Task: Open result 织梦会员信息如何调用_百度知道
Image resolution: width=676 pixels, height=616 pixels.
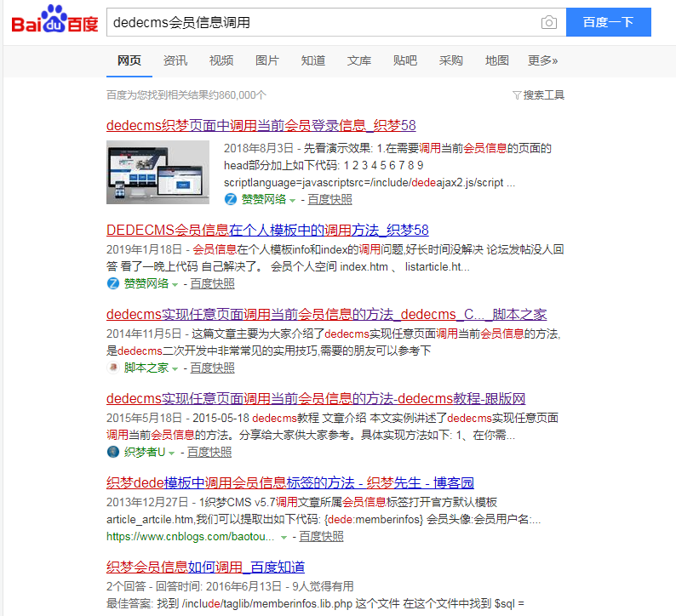Action: point(206,567)
